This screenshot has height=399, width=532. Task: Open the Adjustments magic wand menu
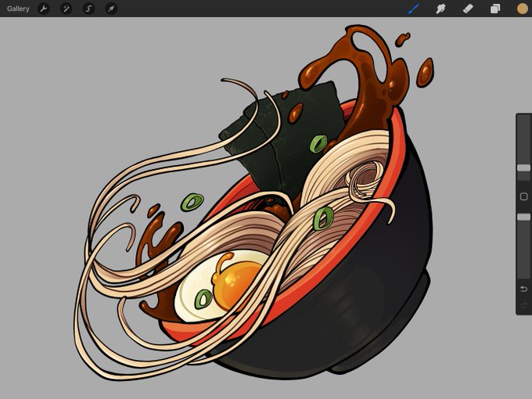66,9
